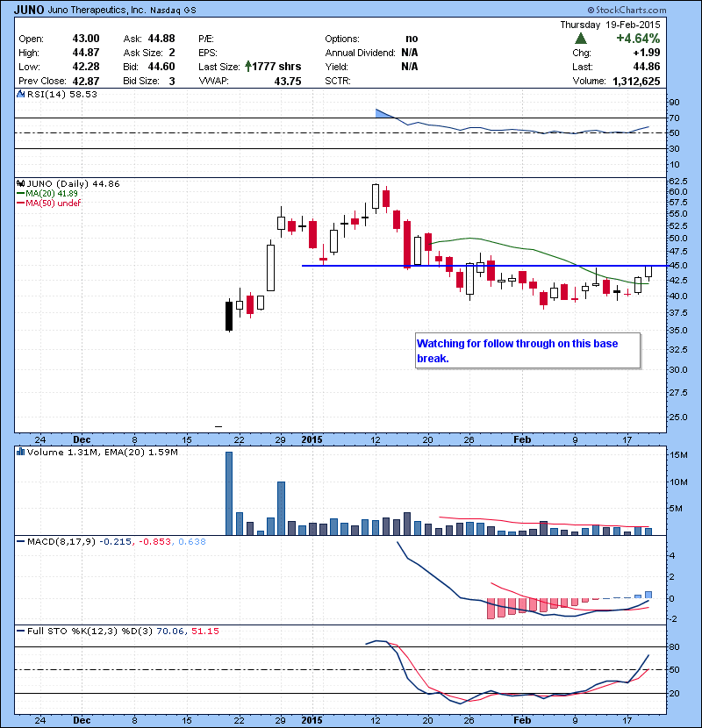Click the 80 label on the stochastic axis
The image size is (702, 728).
click(x=674, y=646)
